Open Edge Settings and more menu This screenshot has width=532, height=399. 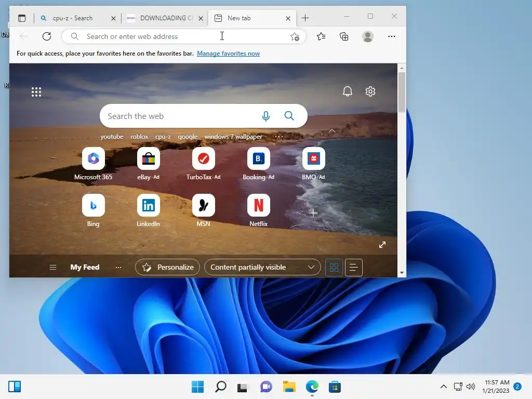[x=392, y=36]
